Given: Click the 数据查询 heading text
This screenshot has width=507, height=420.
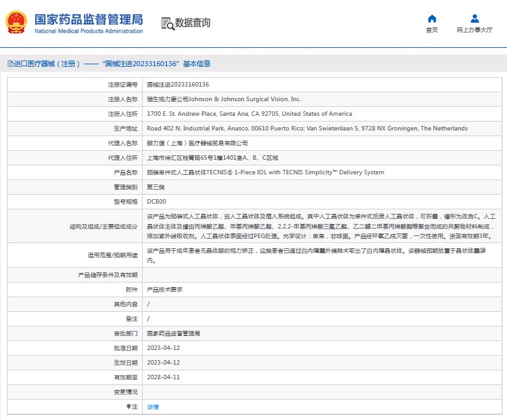Looking at the screenshot, I should [x=192, y=23].
